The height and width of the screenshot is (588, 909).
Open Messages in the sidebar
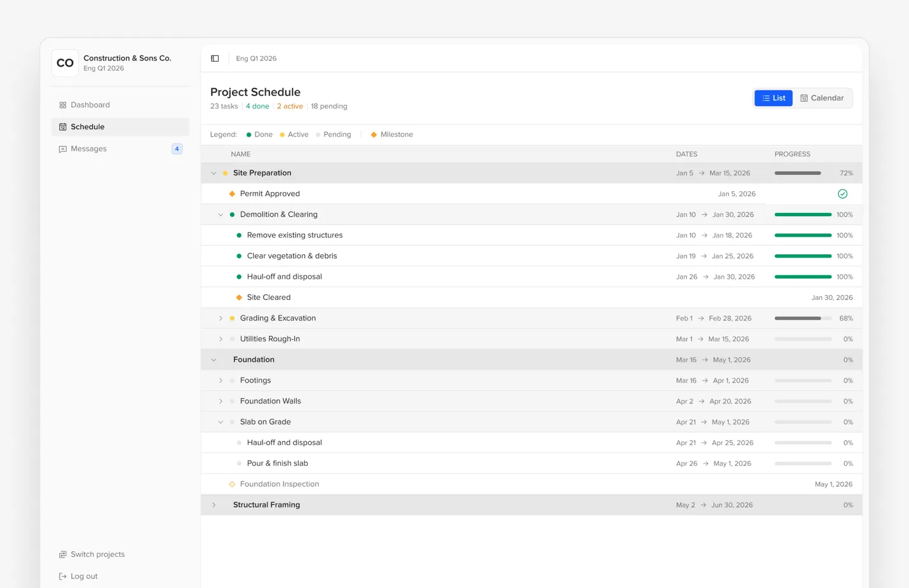[120, 149]
